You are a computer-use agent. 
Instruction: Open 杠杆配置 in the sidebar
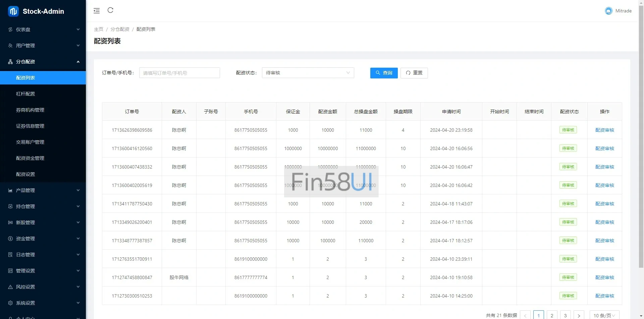(x=25, y=94)
